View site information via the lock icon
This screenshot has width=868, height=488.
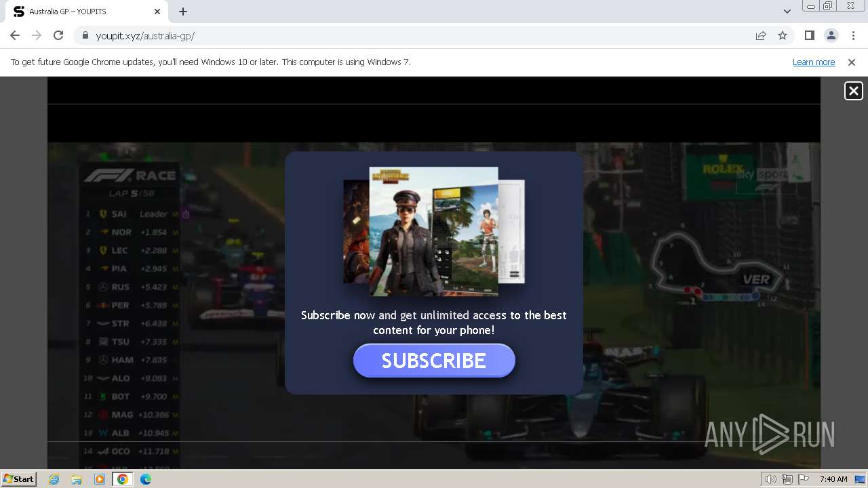85,35
